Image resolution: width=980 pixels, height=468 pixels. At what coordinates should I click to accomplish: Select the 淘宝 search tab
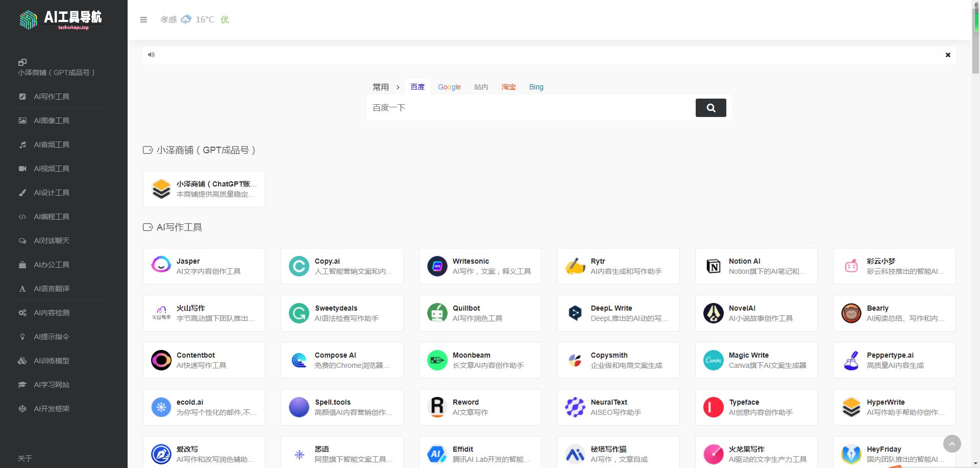click(x=508, y=87)
